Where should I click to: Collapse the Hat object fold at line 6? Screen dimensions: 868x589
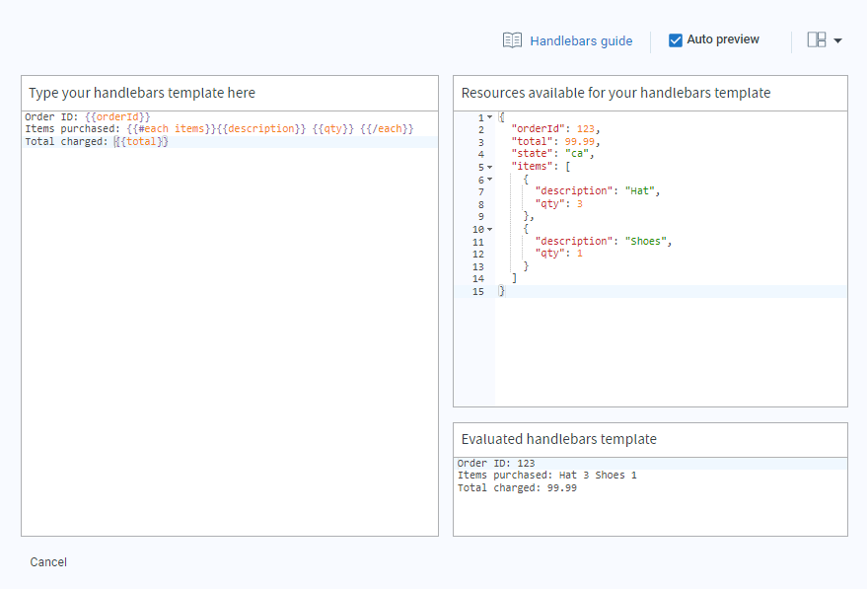(x=490, y=180)
